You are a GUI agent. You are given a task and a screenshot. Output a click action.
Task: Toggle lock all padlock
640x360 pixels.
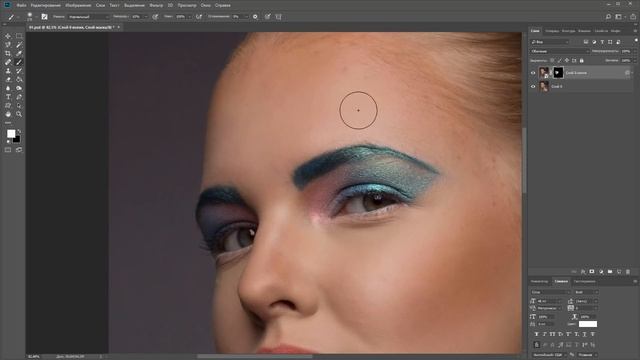point(582,60)
